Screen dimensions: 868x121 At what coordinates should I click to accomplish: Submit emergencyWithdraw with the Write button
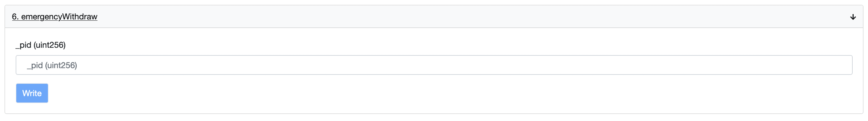click(32, 93)
